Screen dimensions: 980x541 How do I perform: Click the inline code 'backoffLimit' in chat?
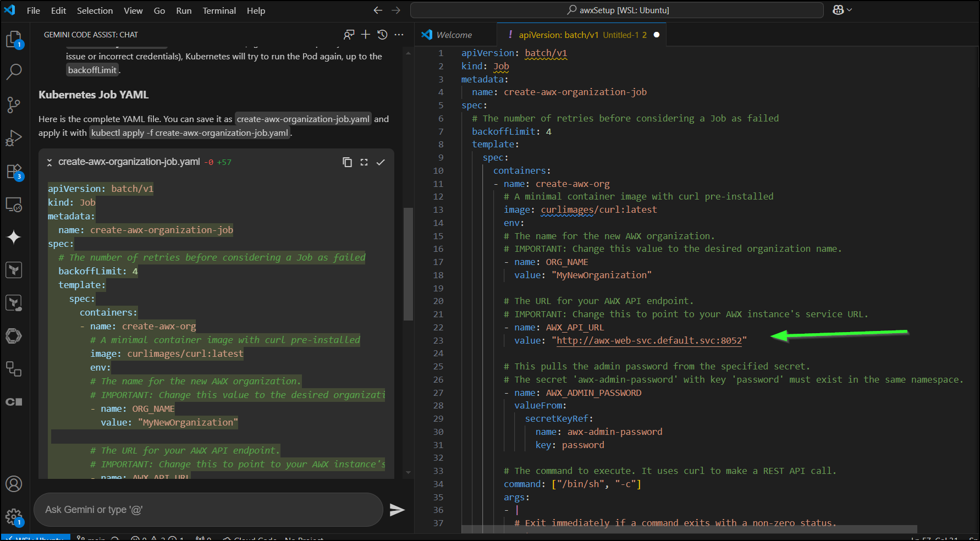click(92, 70)
